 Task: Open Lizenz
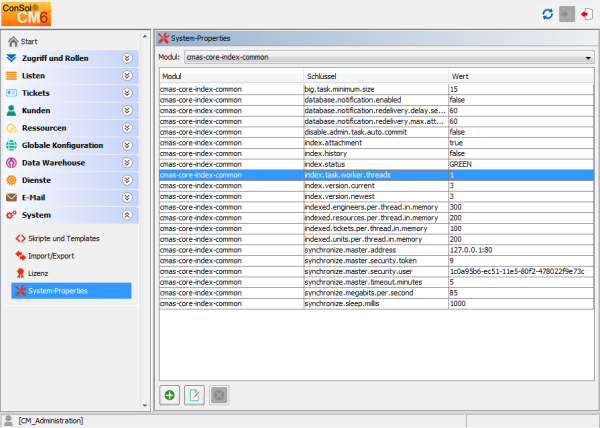(38, 273)
